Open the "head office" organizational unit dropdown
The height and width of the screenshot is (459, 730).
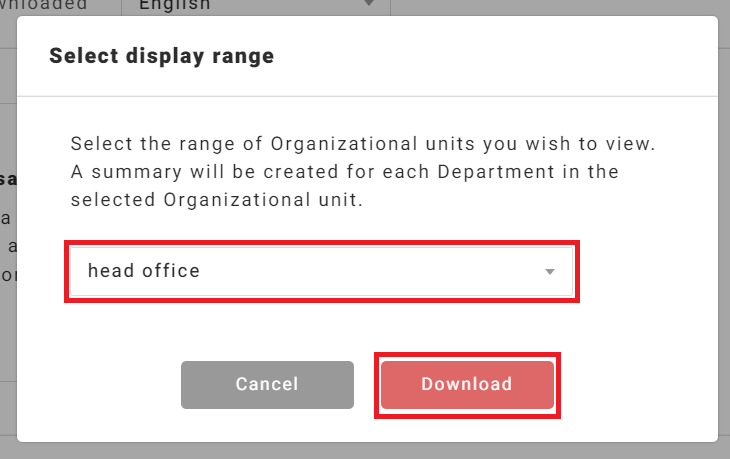point(320,271)
